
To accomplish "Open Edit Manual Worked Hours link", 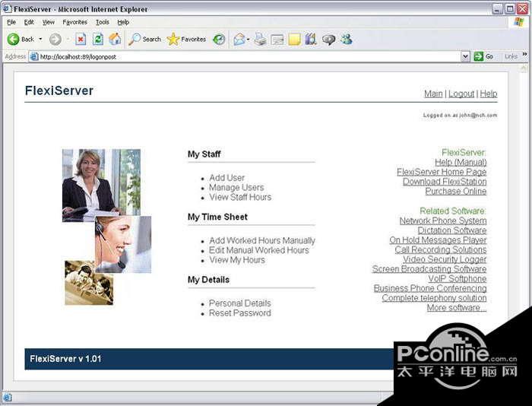I will click(x=259, y=250).
